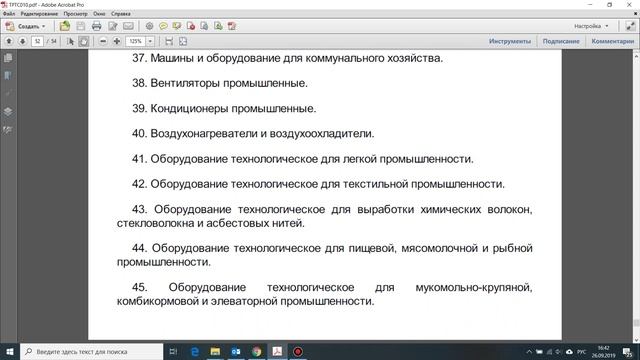
Task: Click the red-marked page toolbar icon
Action: (x=191, y=27)
